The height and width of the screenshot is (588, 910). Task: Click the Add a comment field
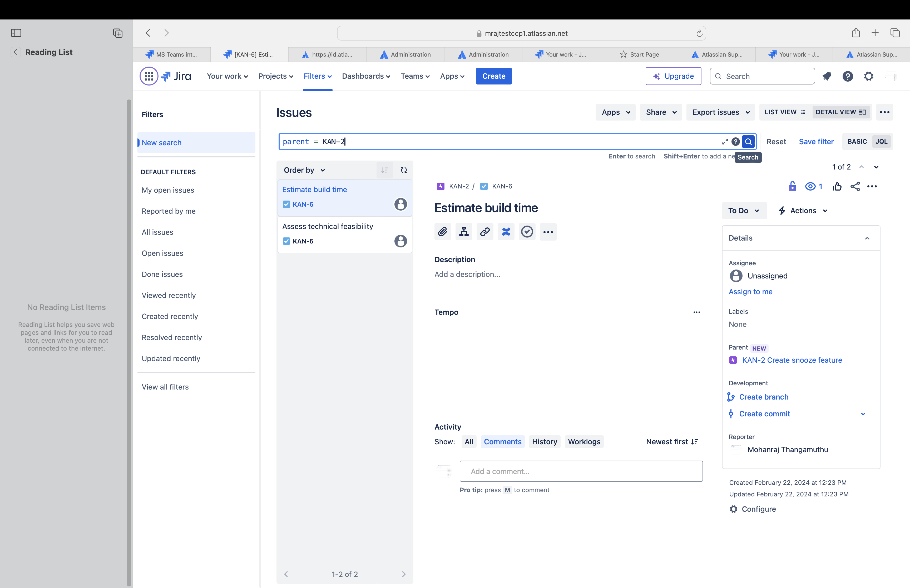pos(581,471)
